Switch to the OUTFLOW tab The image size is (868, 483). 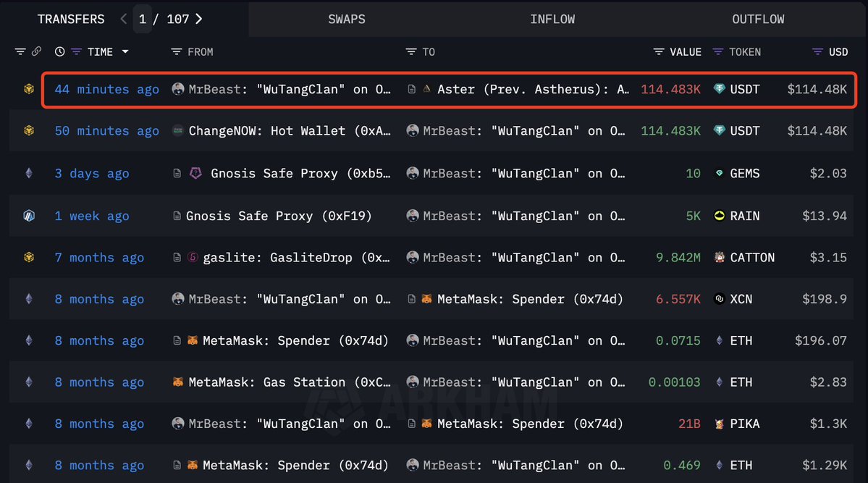click(758, 19)
